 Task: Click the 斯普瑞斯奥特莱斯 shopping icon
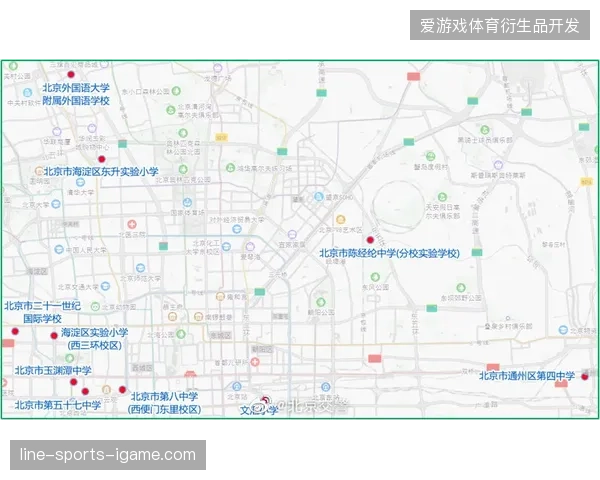click(x=498, y=165)
